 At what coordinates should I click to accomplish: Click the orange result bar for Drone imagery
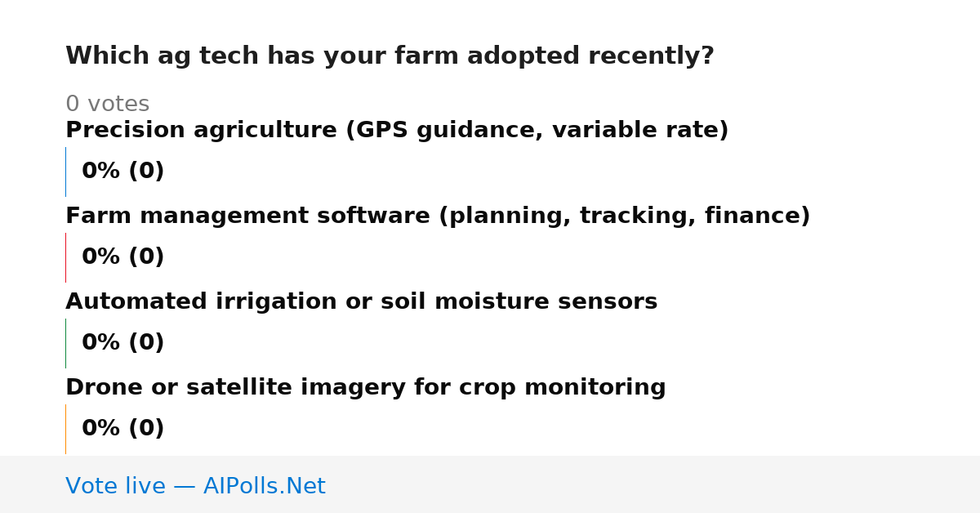tap(65, 429)
